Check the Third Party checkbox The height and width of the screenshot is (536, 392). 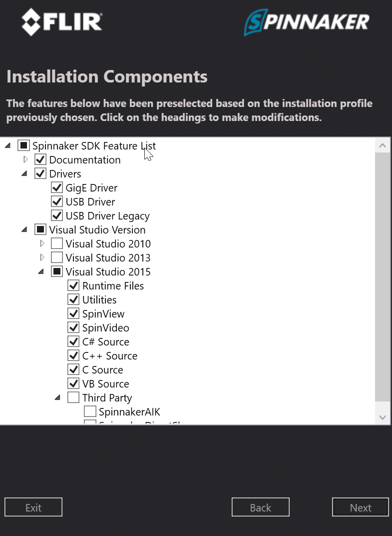pos(73,398)
